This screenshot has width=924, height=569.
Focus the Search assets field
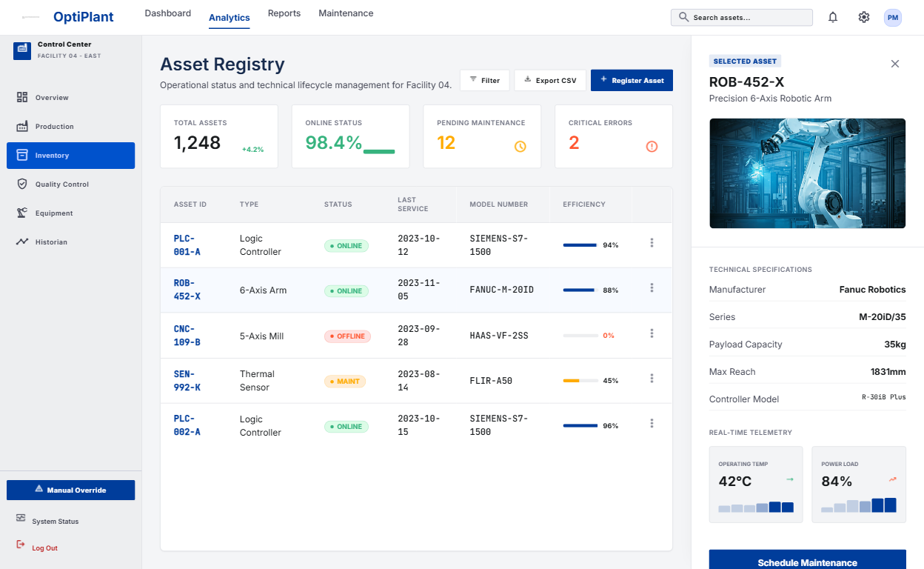(x=742, y=17)
